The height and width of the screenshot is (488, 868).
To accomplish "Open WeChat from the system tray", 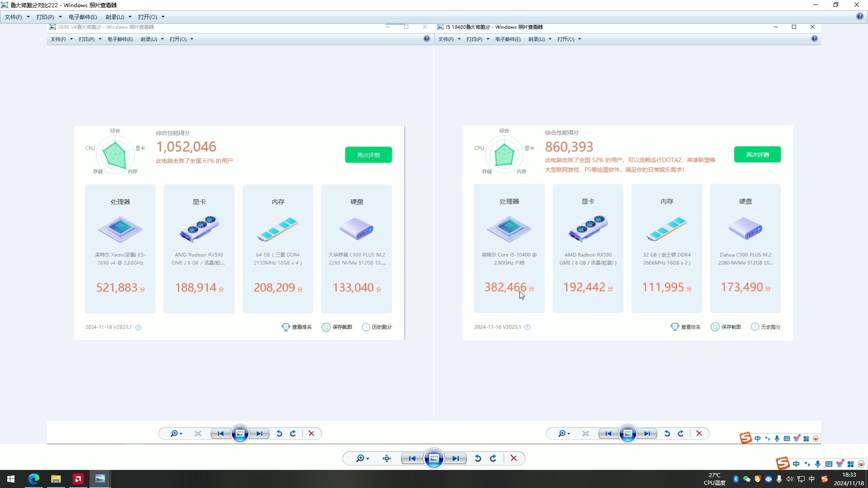I will [x=746, y=479].
